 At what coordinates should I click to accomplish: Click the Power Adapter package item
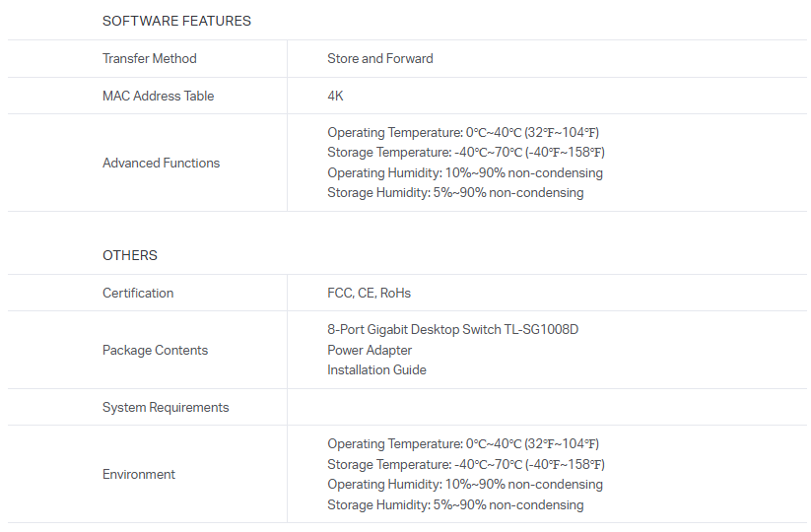(370, 350)
